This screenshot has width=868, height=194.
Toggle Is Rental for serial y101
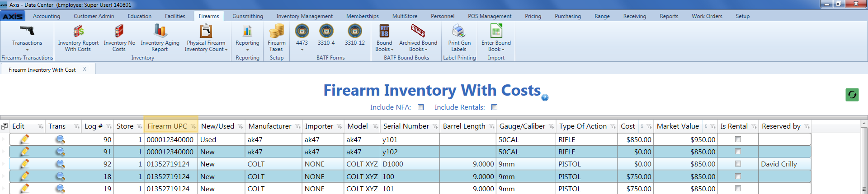(x=738, y=139)
